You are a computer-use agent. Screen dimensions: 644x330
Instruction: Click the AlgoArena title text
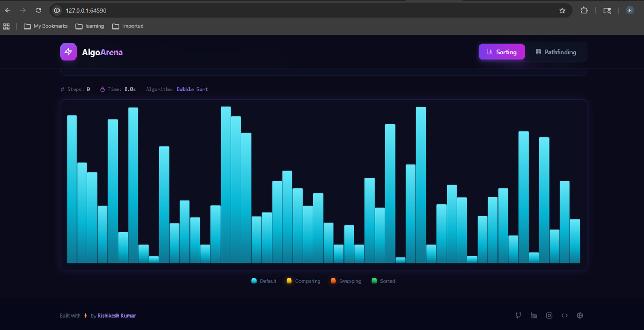point(103,52)
